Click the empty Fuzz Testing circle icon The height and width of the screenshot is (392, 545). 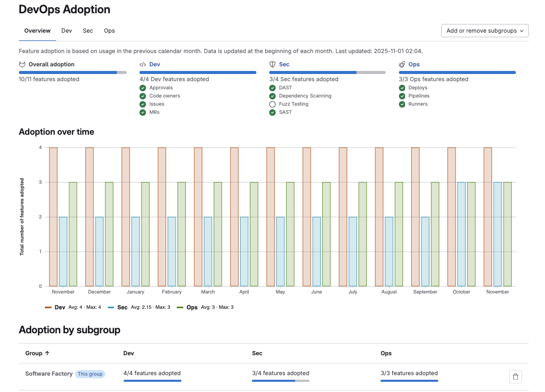[x=273, y=104]
